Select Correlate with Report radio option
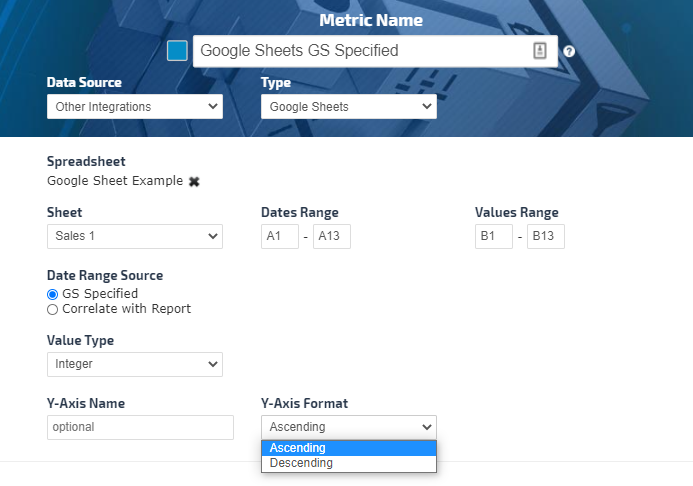693x486 pixels. pyautogui.click(x=53, y=309)
